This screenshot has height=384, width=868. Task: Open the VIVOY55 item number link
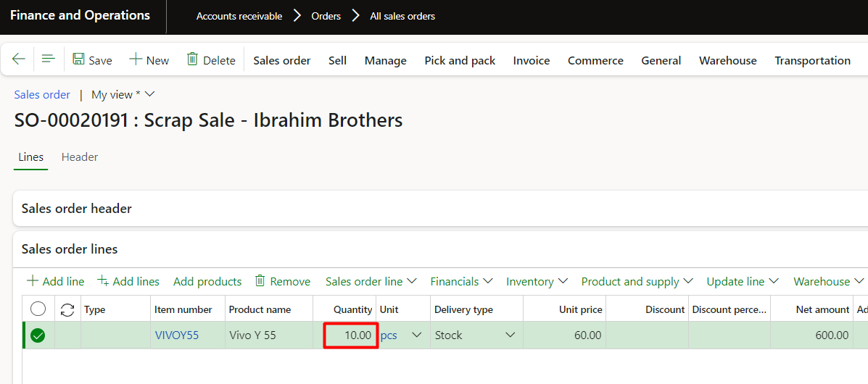[x=177, y=335]
